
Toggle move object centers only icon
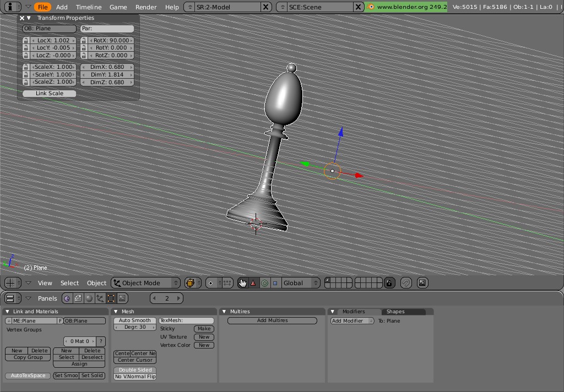227,283
